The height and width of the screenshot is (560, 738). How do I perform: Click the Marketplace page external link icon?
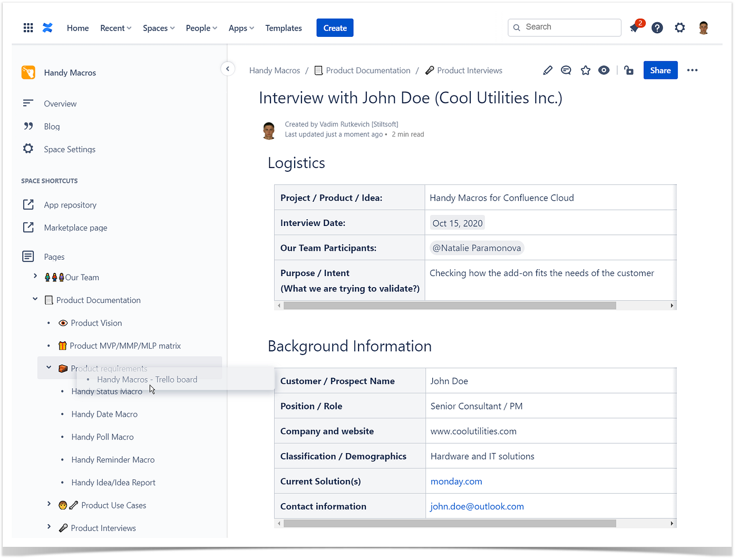[28, 227]
